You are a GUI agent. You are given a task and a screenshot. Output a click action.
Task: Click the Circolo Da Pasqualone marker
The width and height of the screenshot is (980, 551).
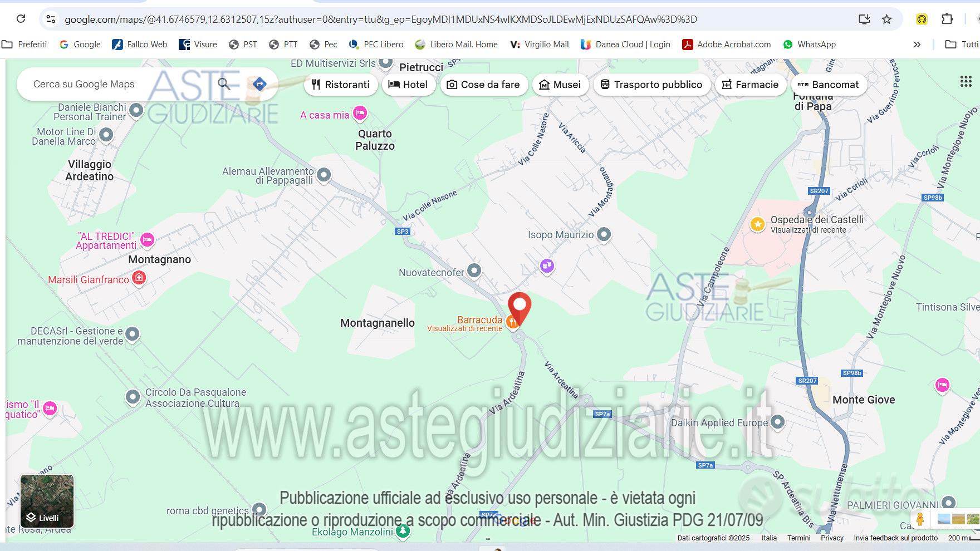tap(133, 397)
